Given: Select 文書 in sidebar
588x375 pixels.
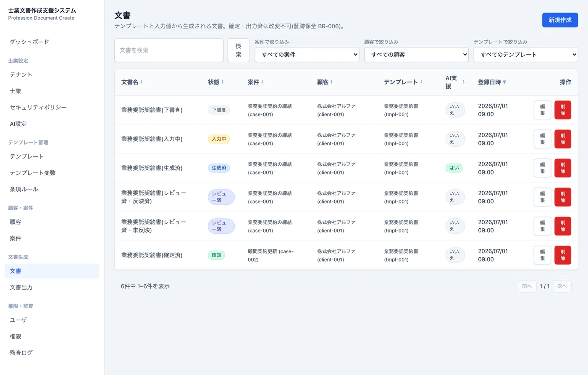Looking at the screenshot, I should pyautogui.click(x=52, y=271).
